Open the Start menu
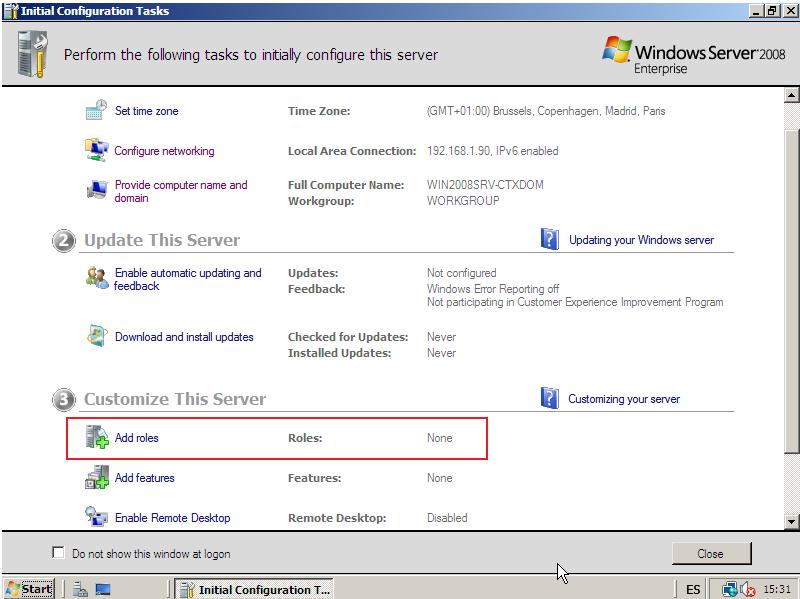 click(29, 589)
